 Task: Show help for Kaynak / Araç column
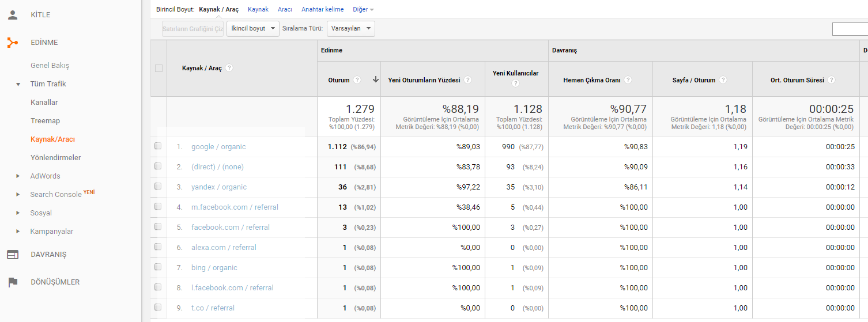coord(229,68)
